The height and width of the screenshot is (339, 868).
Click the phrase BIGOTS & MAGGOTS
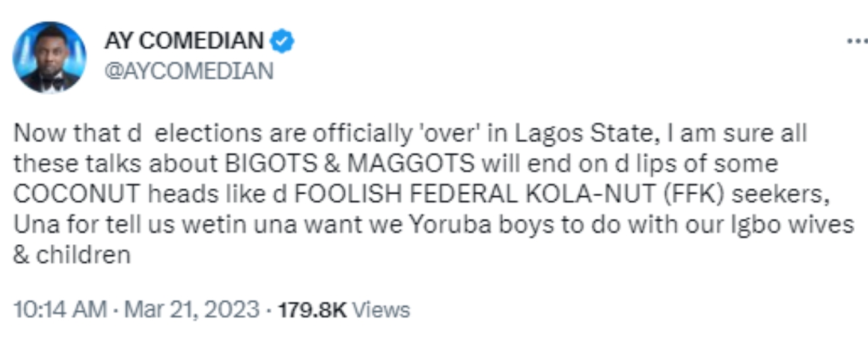[310, 163]
